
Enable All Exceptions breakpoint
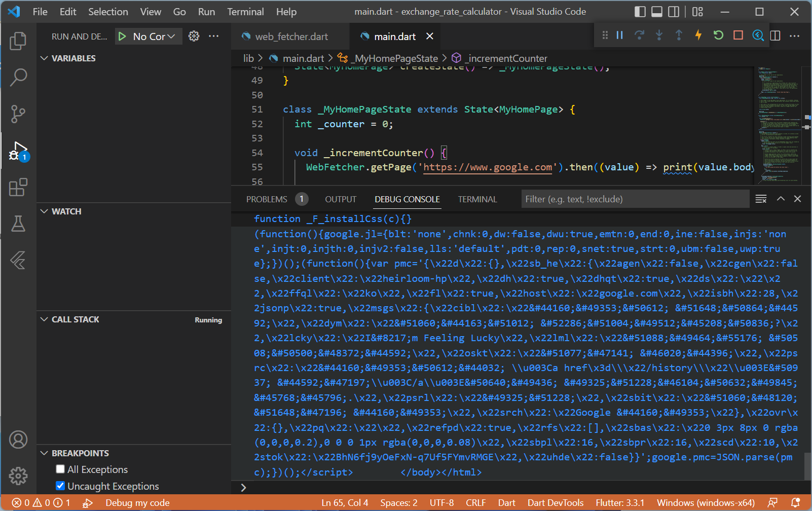[x=60, y=469]
